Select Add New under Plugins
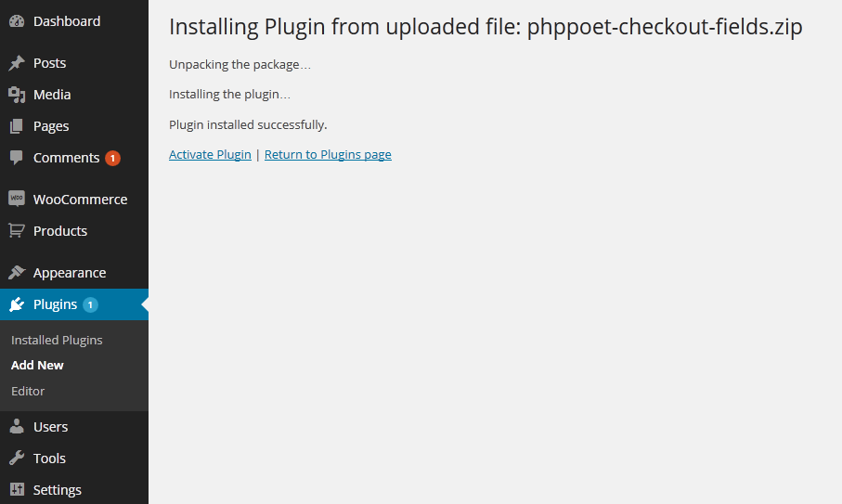 click(x=37, y=365)
